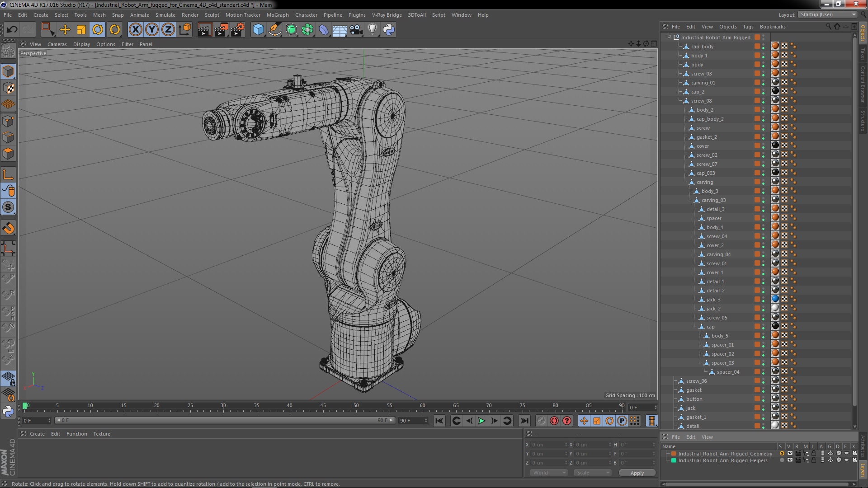Open viewport Cameras menu
Viewport: 868px width, 488px height.
pyautogui.click(x=57, y=44)
